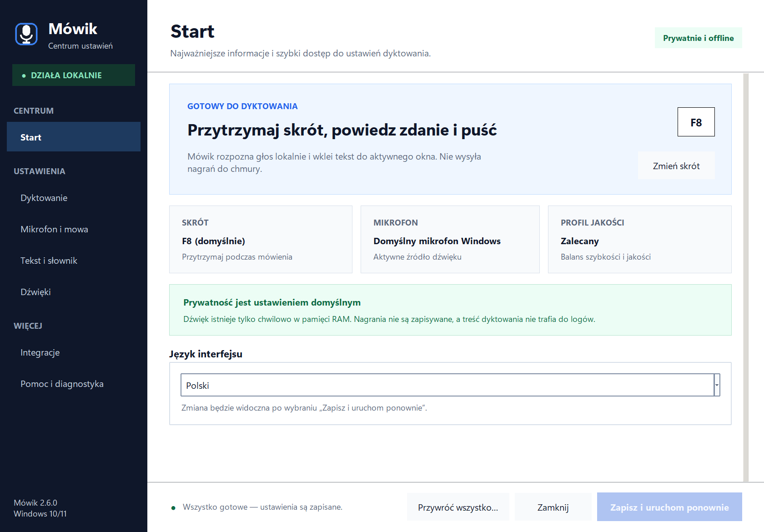Image resolution: width=764 pixels, height=532 pixels.
Task: Open the Dźwięki settings page
Action: (x=74, y=292)
